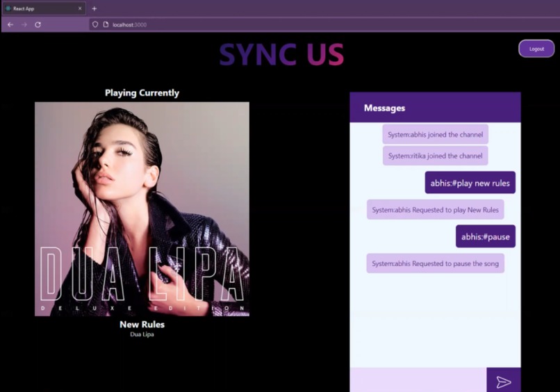Image resolution: width=560 pixels, height=392 pixels.
Task: Select the React App browser tab
Action: (44, 8)
